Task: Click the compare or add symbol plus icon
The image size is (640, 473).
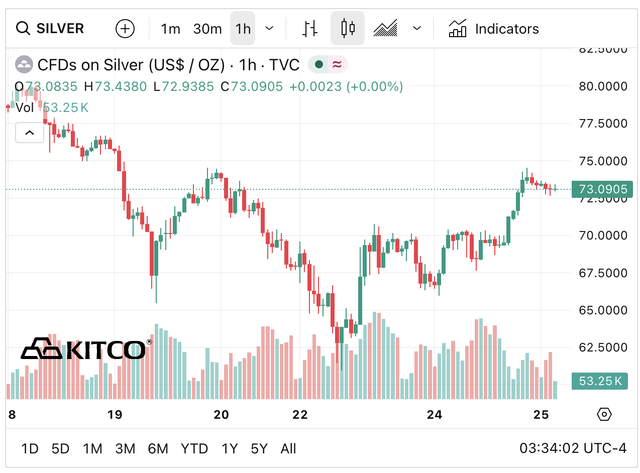Action: pos(124,29)
